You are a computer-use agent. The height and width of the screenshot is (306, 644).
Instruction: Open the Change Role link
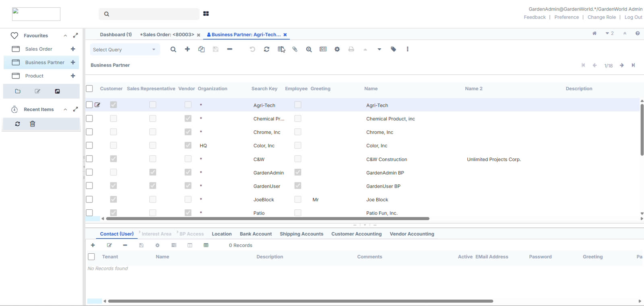(602, 17)
